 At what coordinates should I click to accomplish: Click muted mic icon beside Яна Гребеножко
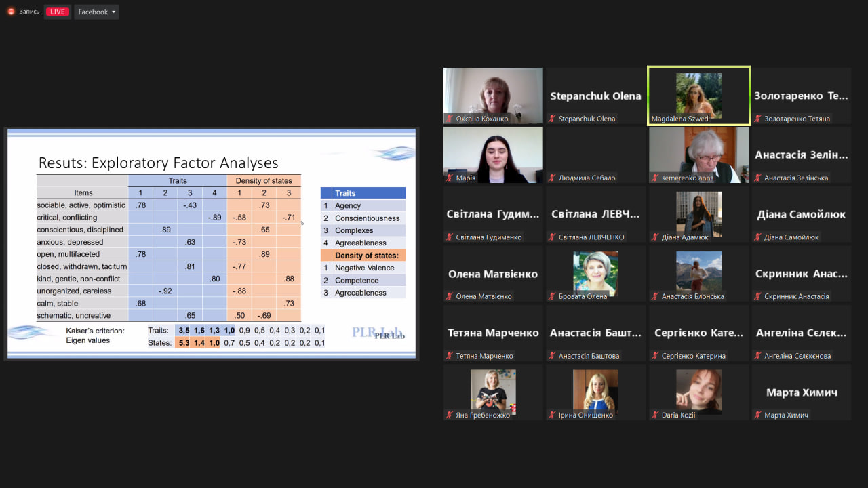(x=450, y=415)
